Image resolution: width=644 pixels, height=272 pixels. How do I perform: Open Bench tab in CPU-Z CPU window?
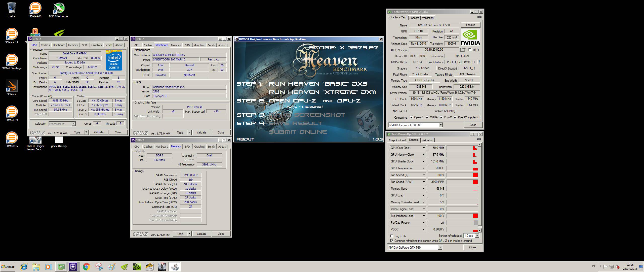coord(108,45)
